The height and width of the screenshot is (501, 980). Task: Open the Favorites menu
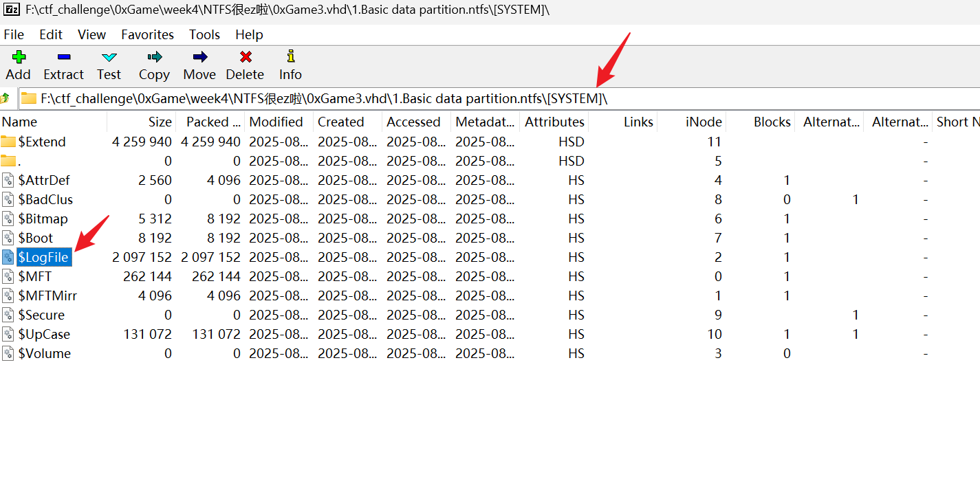[147, 34]
